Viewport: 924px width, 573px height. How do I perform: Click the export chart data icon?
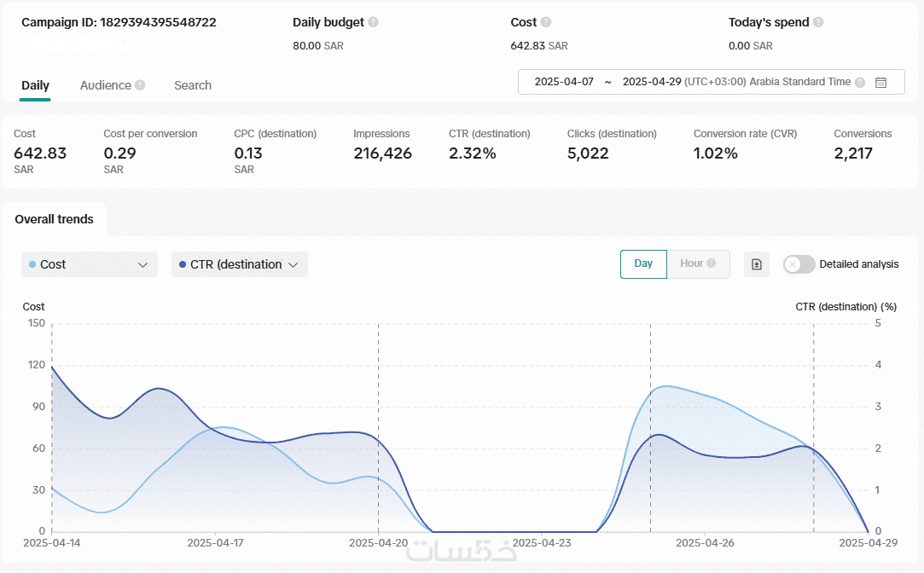pos(757,264)
